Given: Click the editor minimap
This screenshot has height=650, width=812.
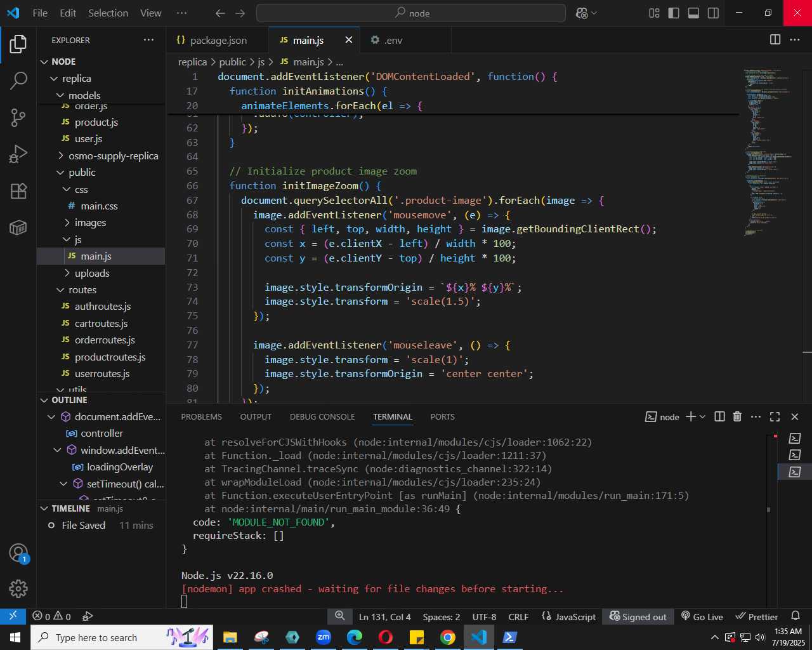Looking at the screenshot, I should pyautogui.click(x=770, y=152).
